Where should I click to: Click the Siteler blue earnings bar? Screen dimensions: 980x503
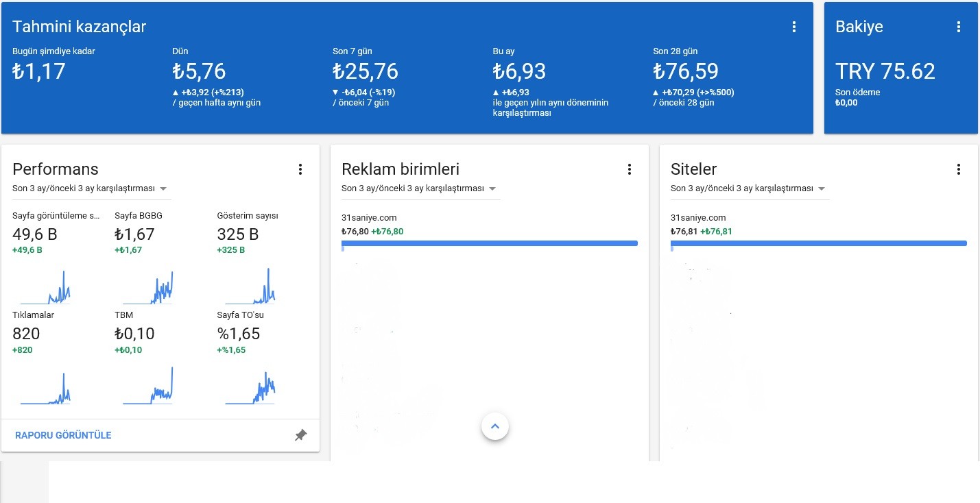(819, 243)
